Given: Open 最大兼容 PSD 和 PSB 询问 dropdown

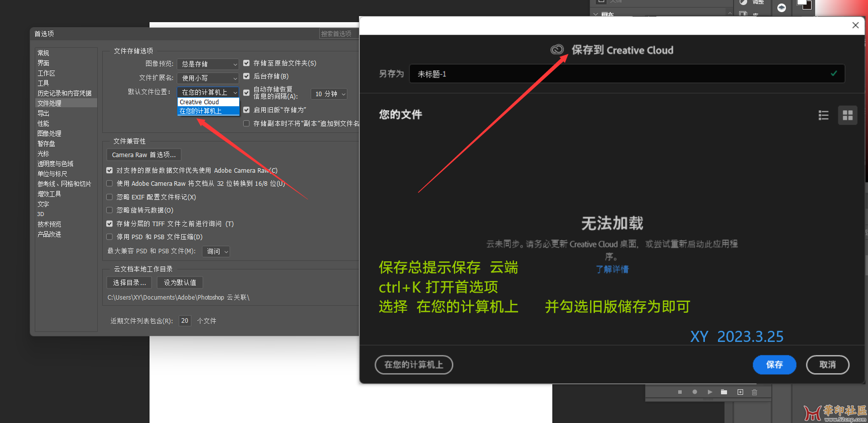Looking at the screenshot, I should 216,251.
